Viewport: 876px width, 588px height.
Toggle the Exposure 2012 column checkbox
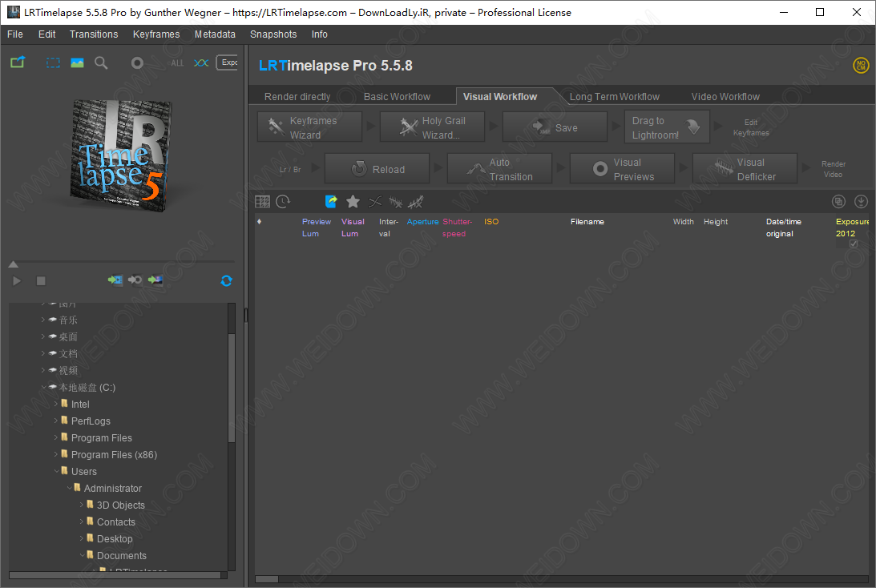(x=853, y=244)
